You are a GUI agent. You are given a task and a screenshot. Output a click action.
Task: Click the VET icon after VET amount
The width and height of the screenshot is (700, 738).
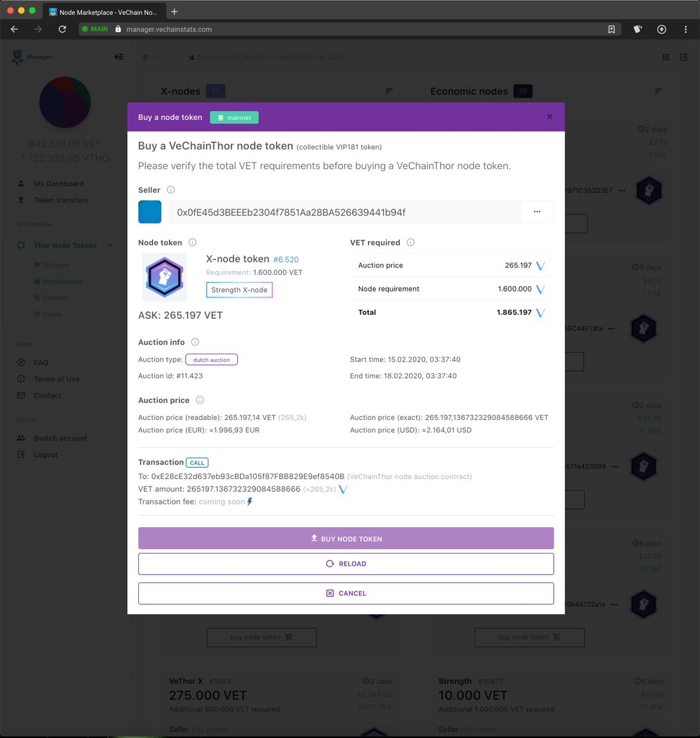[343, 490]
